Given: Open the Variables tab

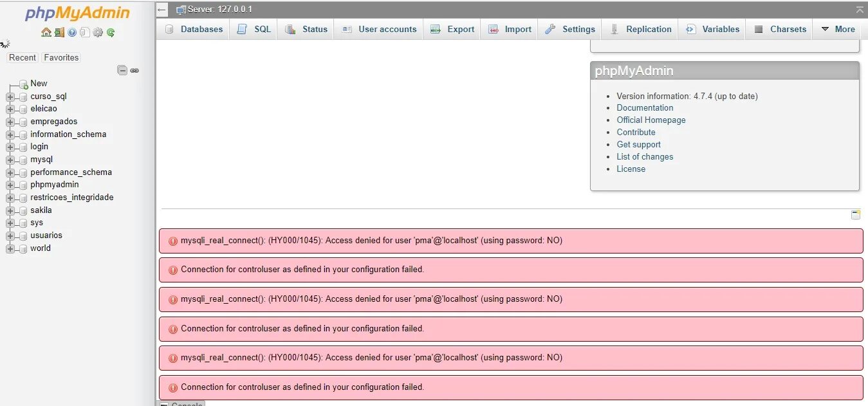Looking at the screenshot, I should coord(712,29).
